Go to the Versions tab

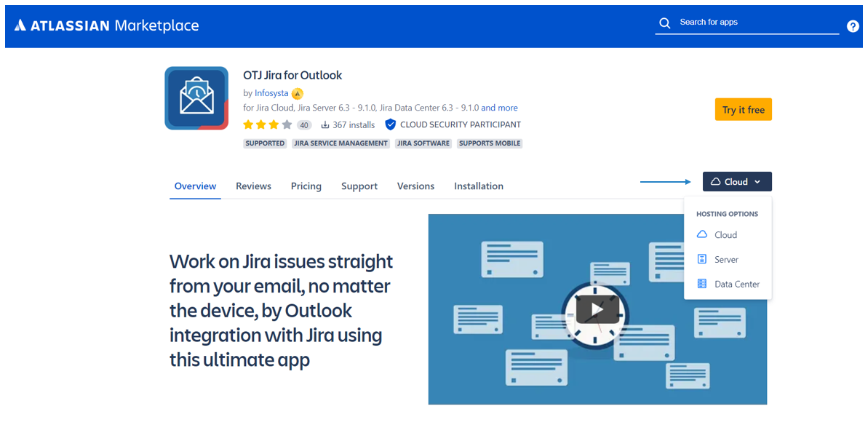point(415,186)
